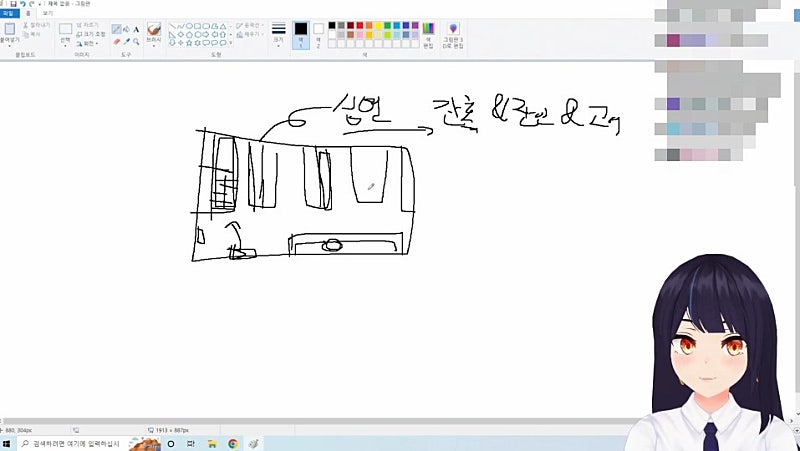Pick the red color swatch in palette
Screen dimensions: 800x451
tap(358, 25)
